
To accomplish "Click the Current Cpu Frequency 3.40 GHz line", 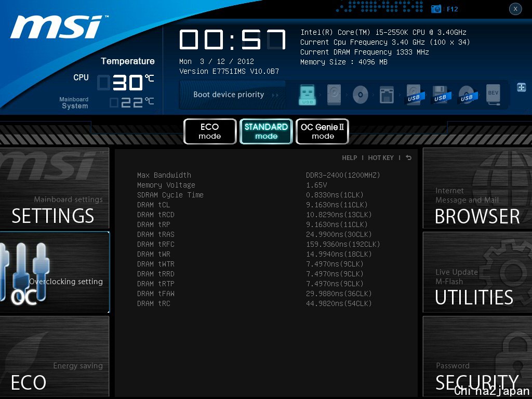I will point(385,42).
